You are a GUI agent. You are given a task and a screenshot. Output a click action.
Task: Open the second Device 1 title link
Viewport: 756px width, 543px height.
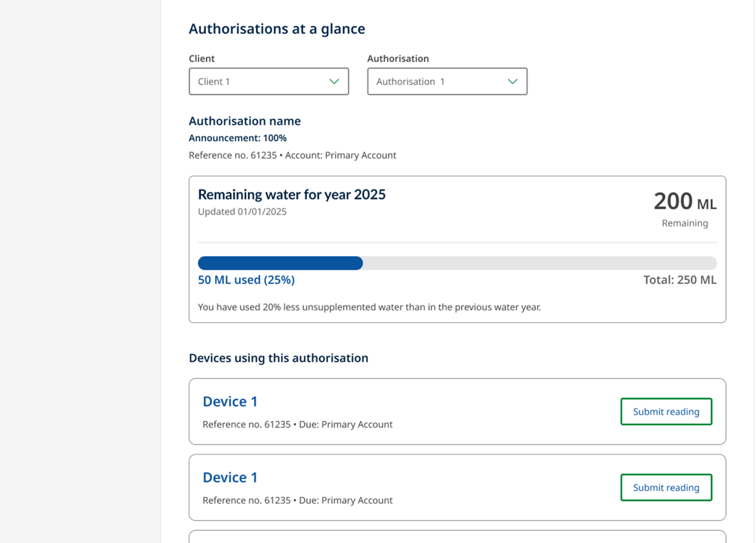[x=230, y=477]
